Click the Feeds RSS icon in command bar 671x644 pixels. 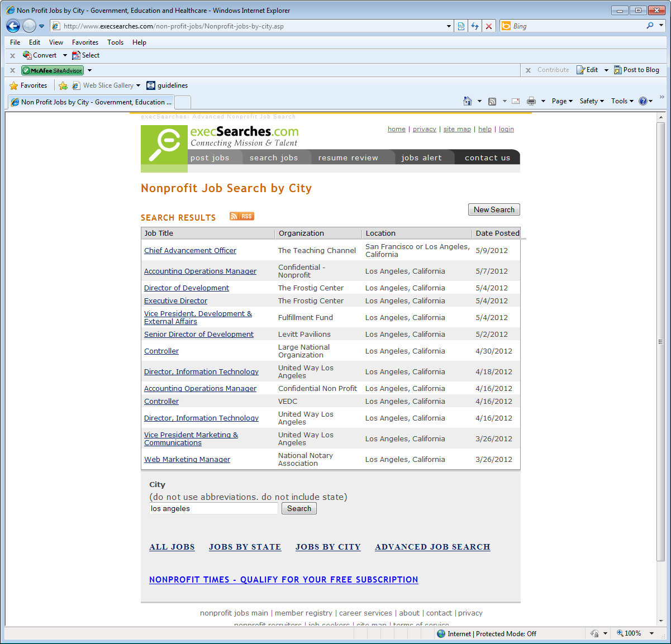tap(492, 101)
